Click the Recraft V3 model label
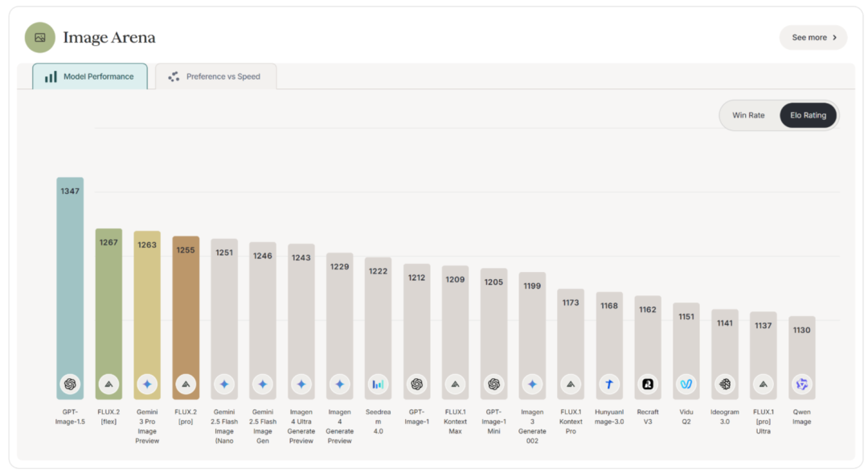 pos(648,417)
